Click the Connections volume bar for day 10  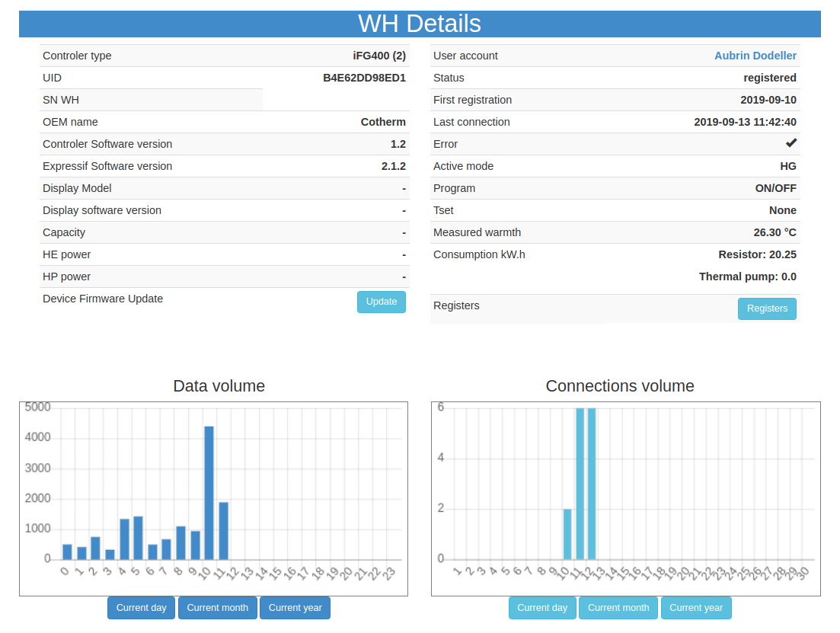[567, 534]
